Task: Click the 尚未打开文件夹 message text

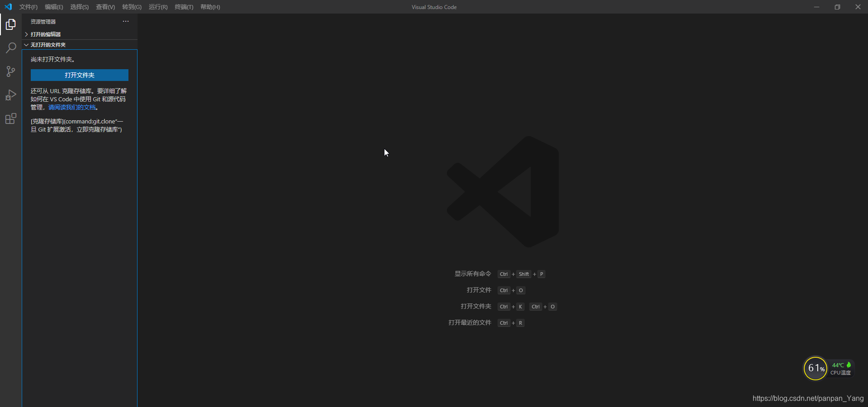Action: [x=52, y=59]
